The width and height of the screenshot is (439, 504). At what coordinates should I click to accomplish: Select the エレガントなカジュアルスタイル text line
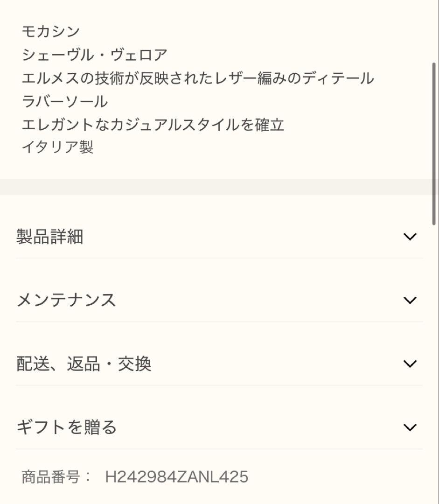(153, 125)
